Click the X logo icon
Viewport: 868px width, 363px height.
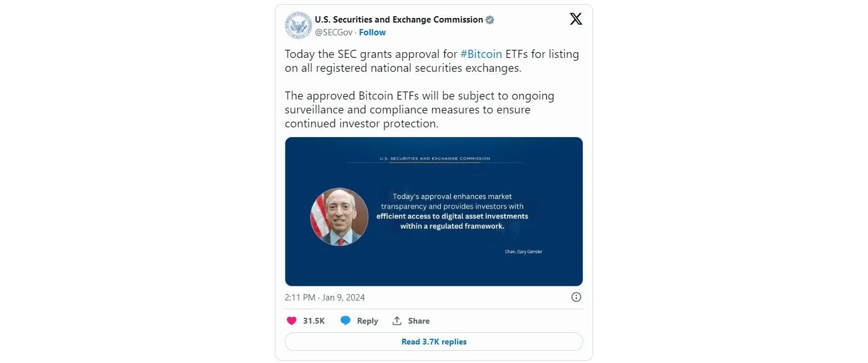(x=576, y=19)
